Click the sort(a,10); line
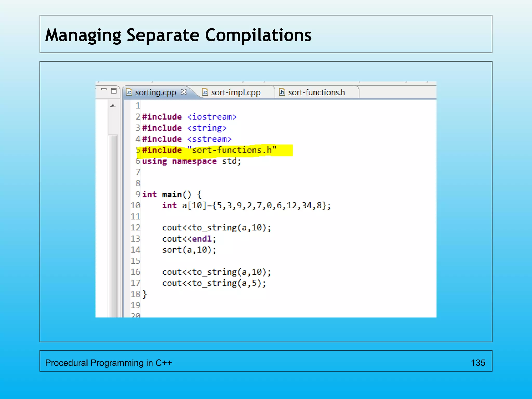Image resolution: width=532 pixels, height=399 pixels. 189,250
